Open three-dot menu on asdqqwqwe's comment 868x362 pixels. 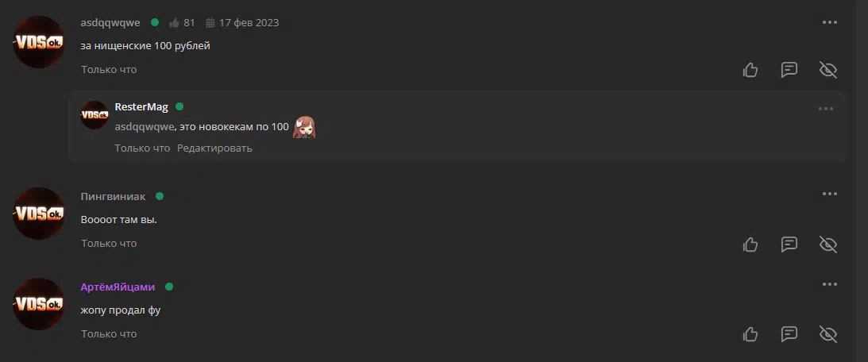[x=829, y=22]
